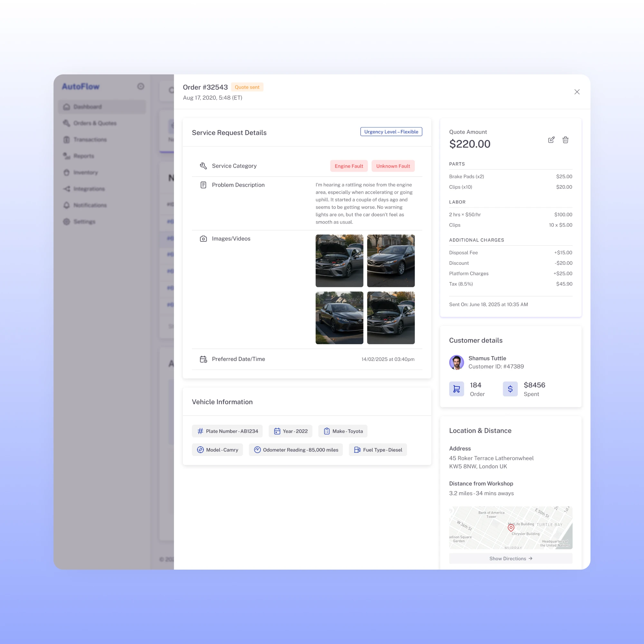The width and height of the screenshot is (644, 644).
Task: Click the dollar sign spent icon
Action: click(x=510, y=389)
